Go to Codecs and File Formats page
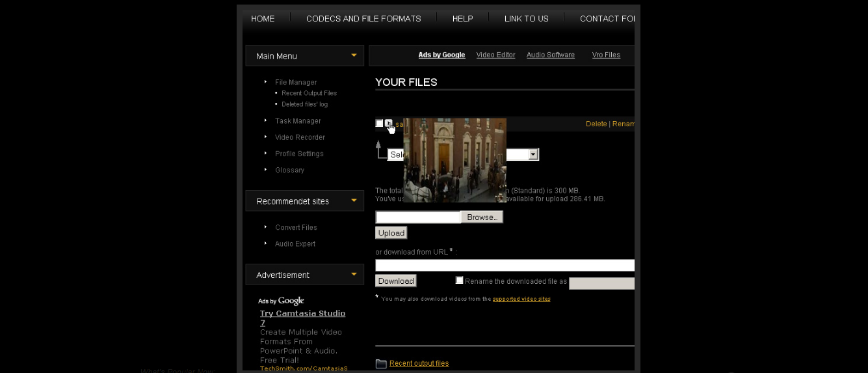Screen dimensions: 868x373 pos(363,19)
